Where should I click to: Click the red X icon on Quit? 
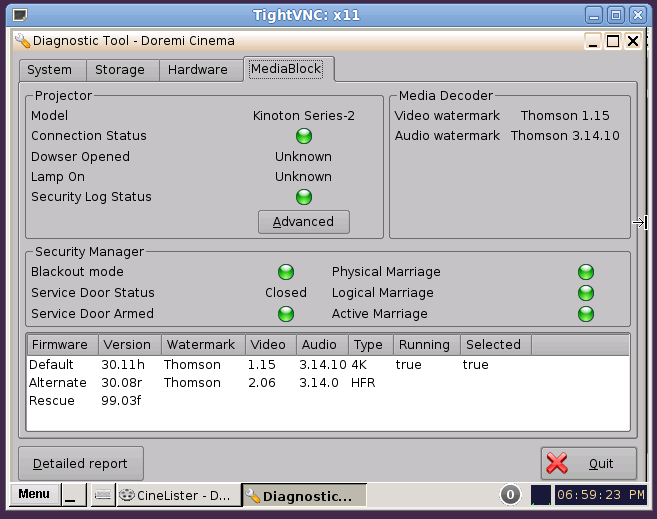click(x=557, y=463)
